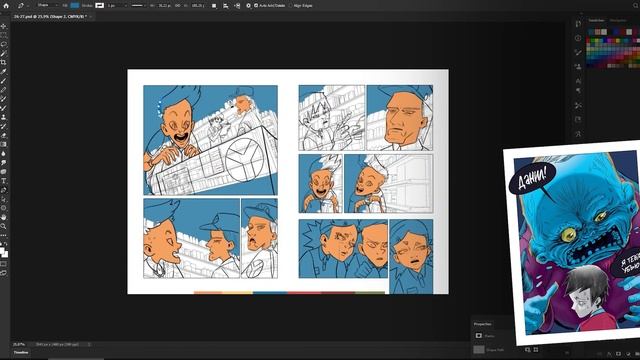The width and height of the screenshot is (640, 360).
Task: Click the mask icon in Properties panel
Action: coord(479,336)
